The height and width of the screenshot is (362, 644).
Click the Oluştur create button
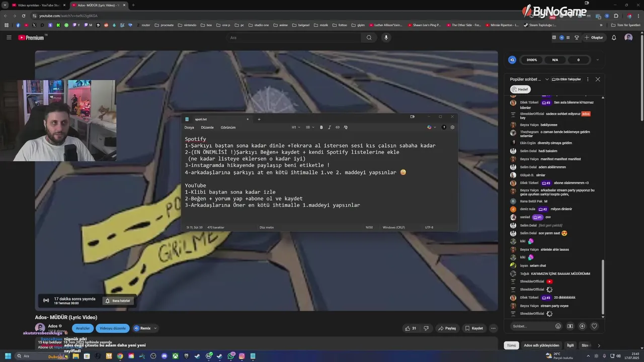coord(594,38)
